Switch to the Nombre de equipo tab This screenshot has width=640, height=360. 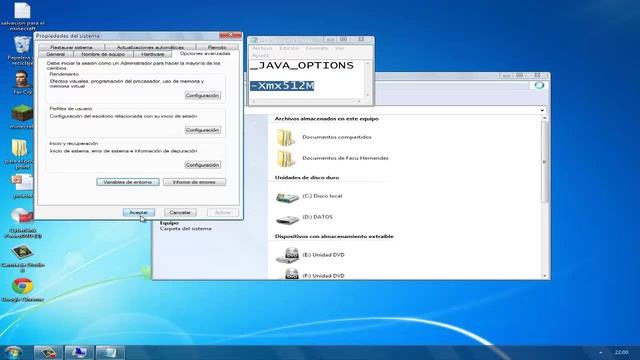point(103,54)
